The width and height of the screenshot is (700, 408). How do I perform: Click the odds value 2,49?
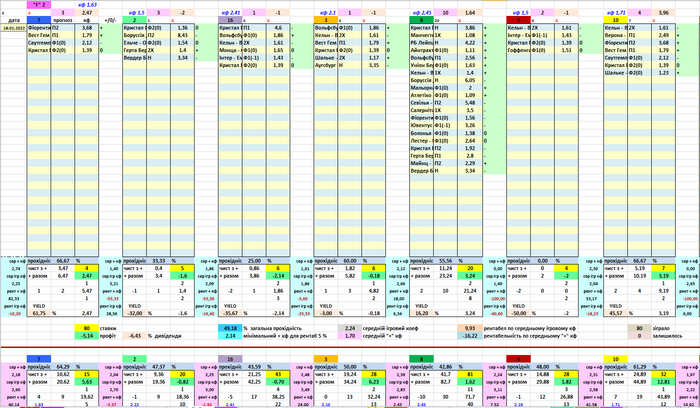pos(663,35)
